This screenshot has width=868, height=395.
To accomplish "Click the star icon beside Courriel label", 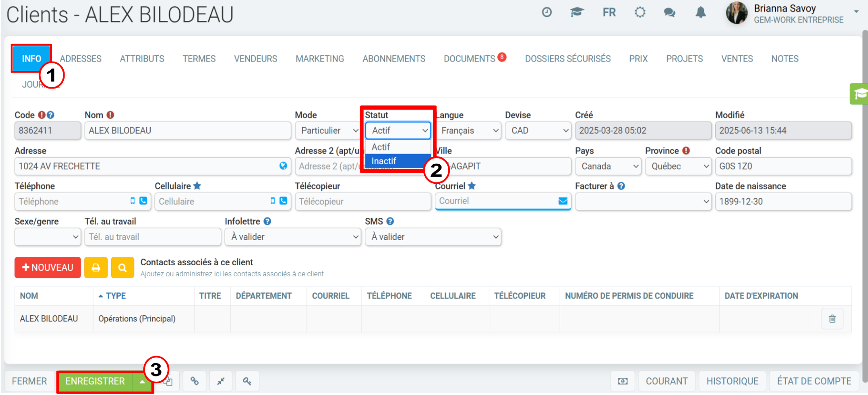I will pos(472,186).
